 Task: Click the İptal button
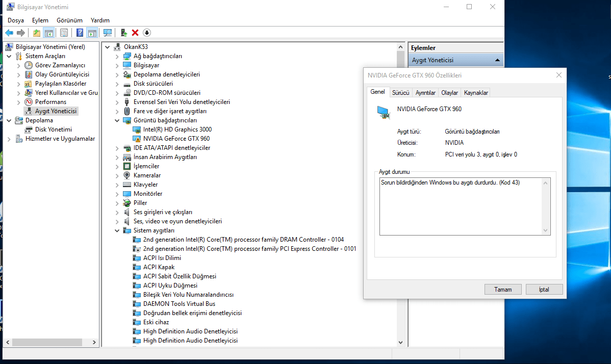point(544,289)
